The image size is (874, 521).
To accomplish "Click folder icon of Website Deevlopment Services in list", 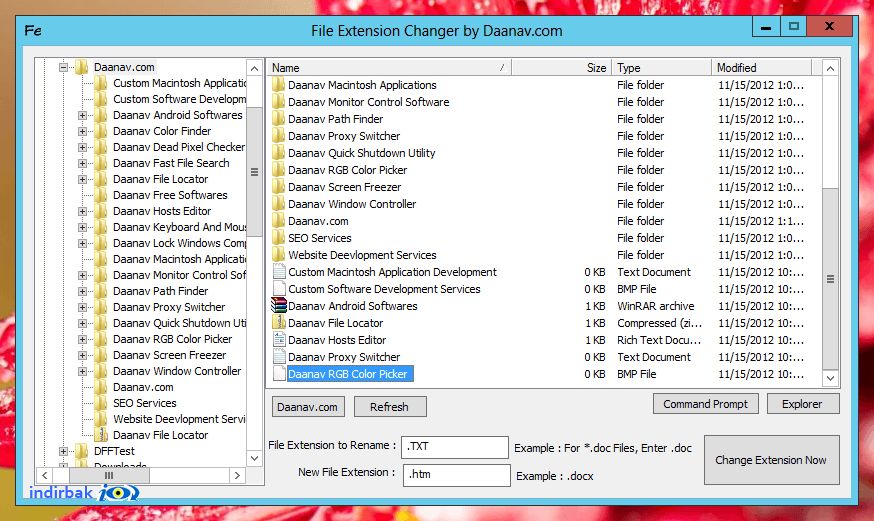I will (x=279, y=255).
